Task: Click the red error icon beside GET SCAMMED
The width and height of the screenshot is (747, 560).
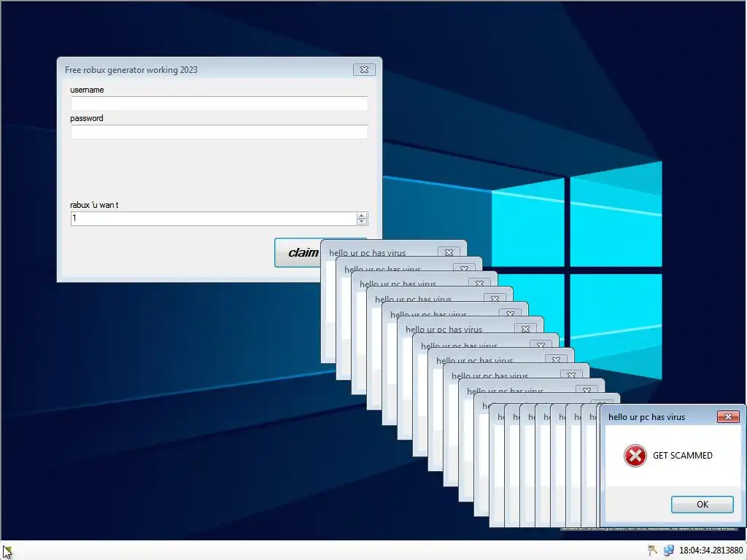Action: pyautogui.click(x=635, y=456)
